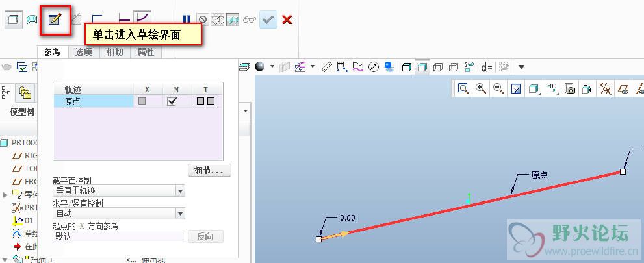Screen dimensions: 644x263
Task: Open the model tree settings dropdown arrow
Action: [x=246, y=111]
